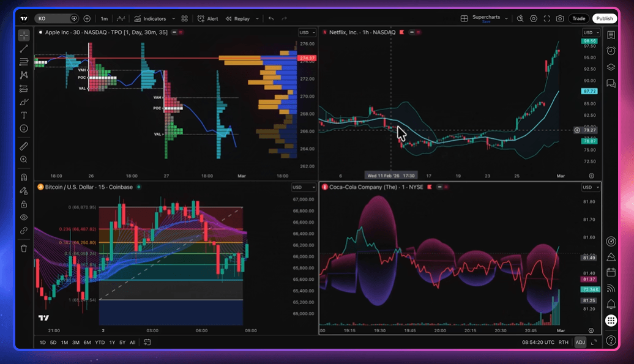The height and width of the screenshot is (364, 634).
Task: Select the 6M date range
Action: tap(87, 342)
